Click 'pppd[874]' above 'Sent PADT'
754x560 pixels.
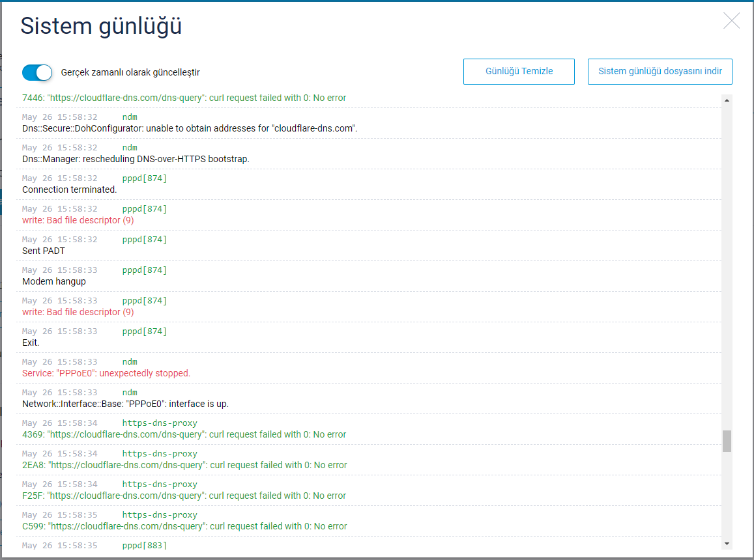click(144, 240)
